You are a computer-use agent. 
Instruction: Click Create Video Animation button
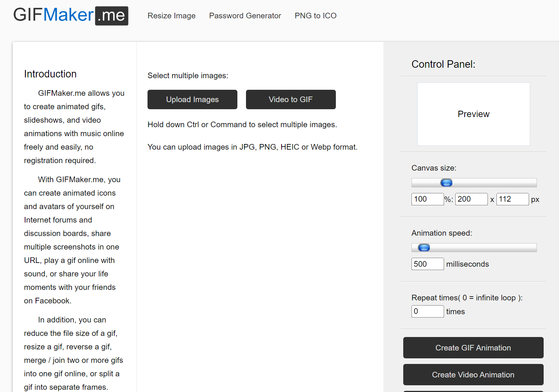[473, 375]
